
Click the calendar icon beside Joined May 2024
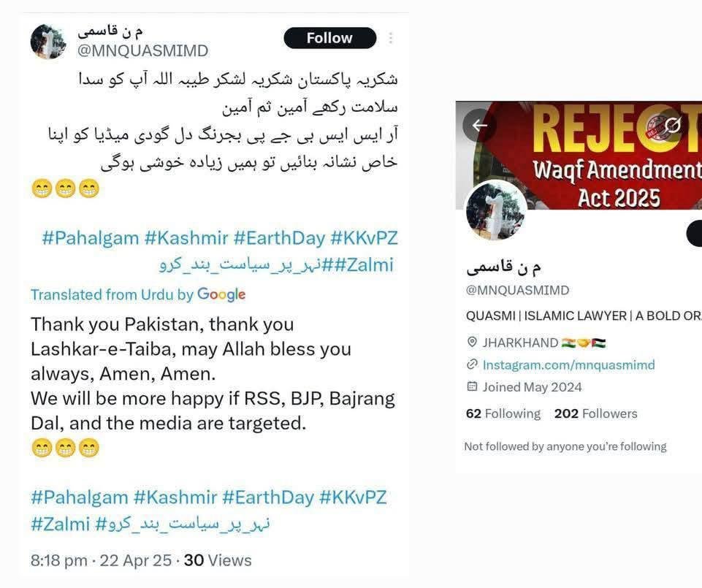(x=472, y=386)
